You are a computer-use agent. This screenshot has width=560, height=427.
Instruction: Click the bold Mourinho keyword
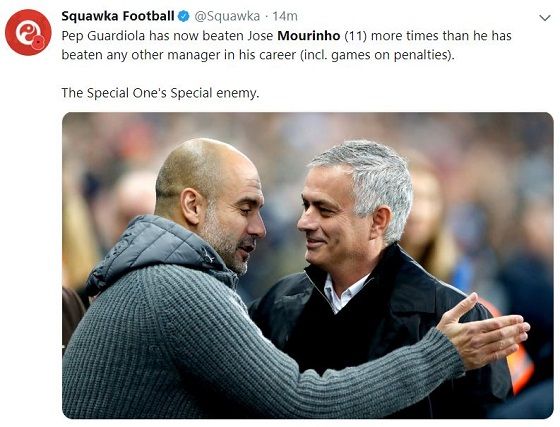(x=309, y=36)
